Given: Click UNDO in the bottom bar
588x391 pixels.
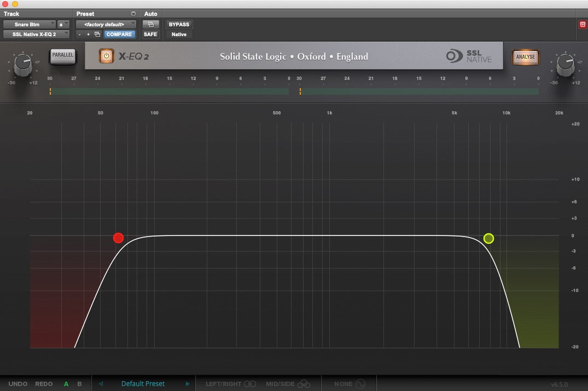Looking at the screenshot, I should pos(18,384).
